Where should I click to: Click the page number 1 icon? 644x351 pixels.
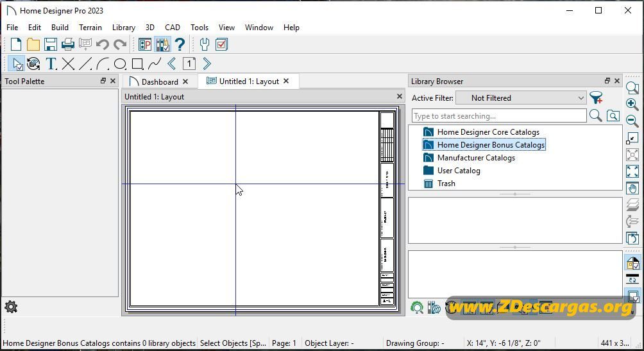[189, 64]
